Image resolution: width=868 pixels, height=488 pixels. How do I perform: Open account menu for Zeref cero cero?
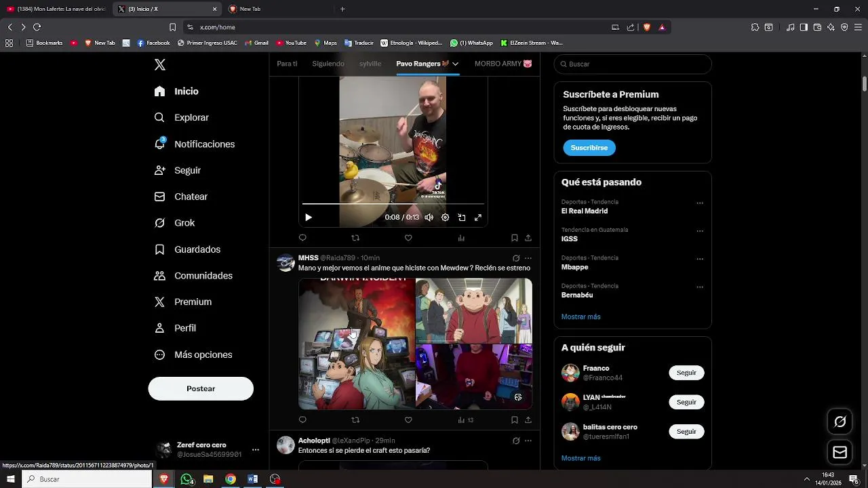(256, 449)
